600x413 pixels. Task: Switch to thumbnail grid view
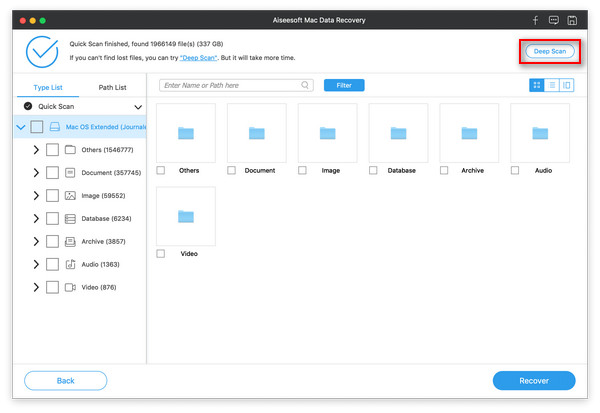pos(536,85)
